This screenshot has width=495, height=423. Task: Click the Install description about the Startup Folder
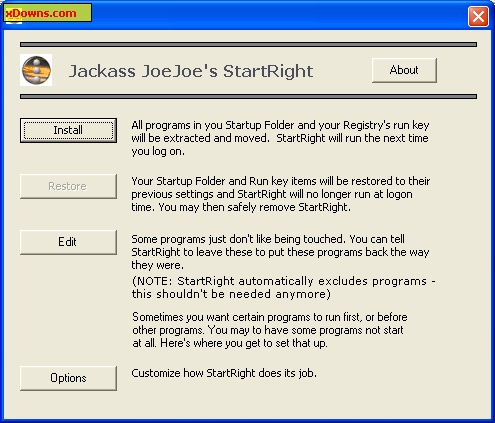click(x=280, y=138)
